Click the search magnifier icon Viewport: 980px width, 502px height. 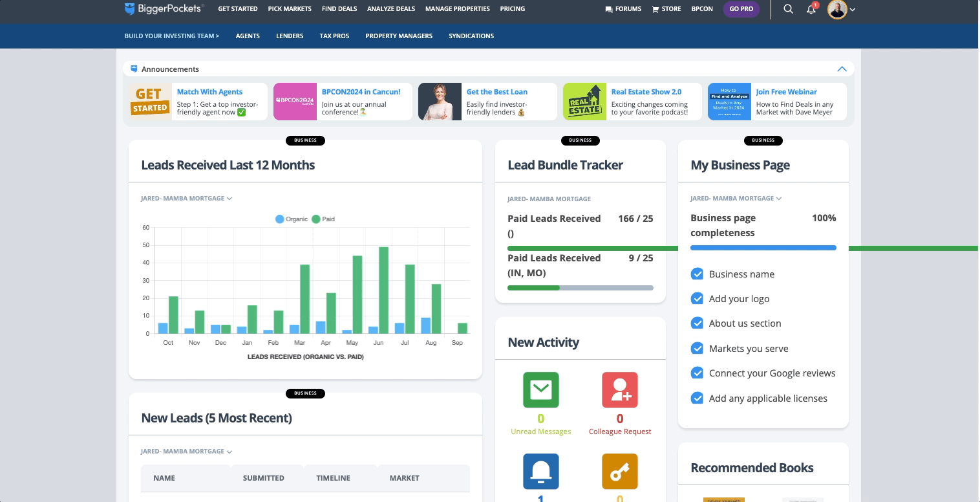tap(788, 9)
